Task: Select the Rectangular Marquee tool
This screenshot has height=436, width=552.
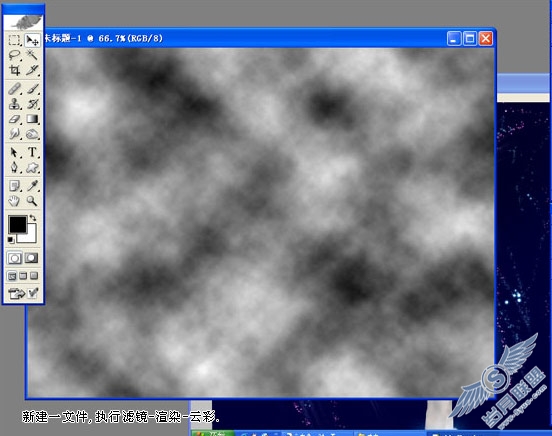Action: pos(14,40)
